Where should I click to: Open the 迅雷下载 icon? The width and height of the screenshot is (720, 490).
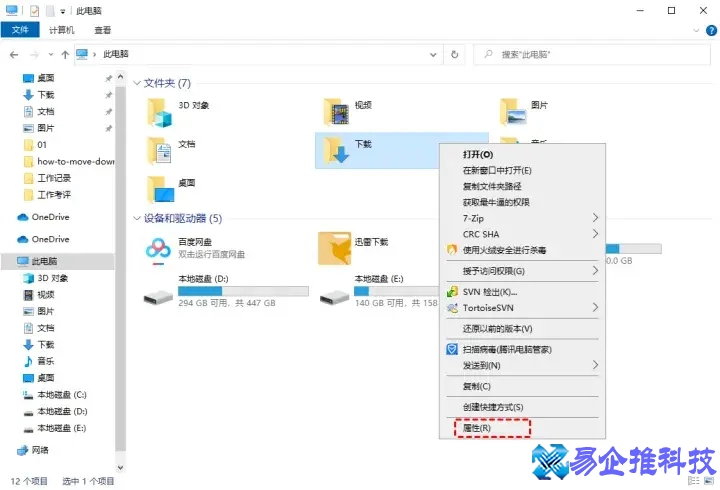tap(334, 248)
